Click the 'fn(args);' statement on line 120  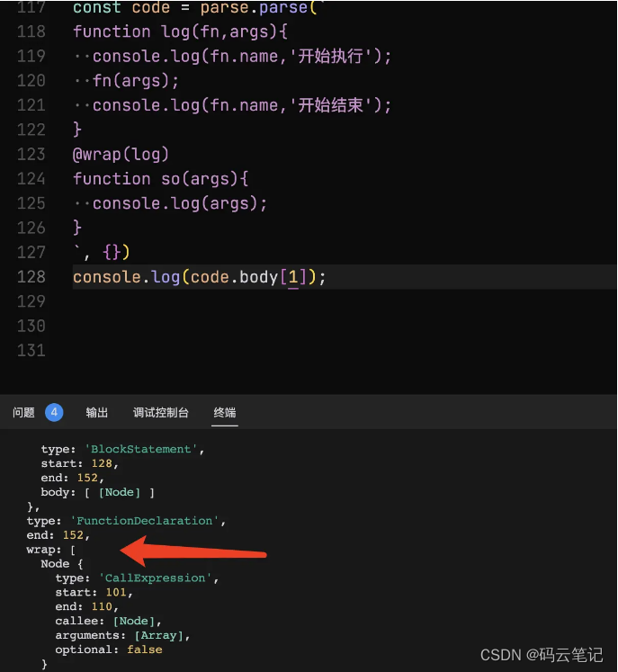coord(136,81)
